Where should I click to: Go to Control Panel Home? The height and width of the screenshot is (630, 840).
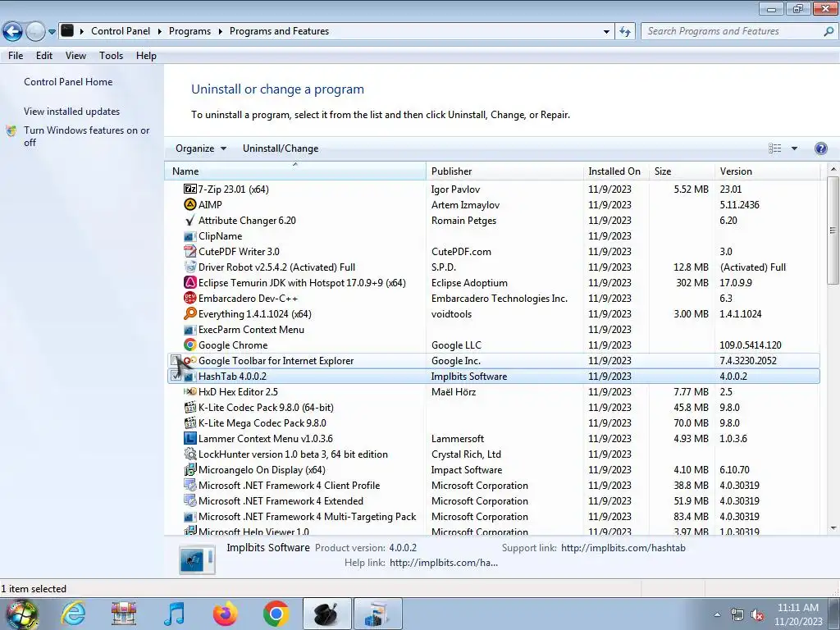click(x=68, y=82)
